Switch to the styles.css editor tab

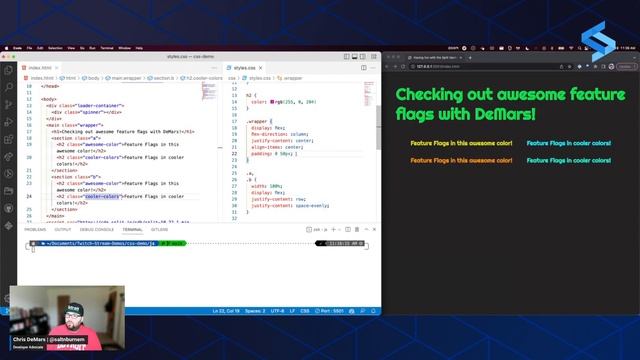[x=244, y=68]
